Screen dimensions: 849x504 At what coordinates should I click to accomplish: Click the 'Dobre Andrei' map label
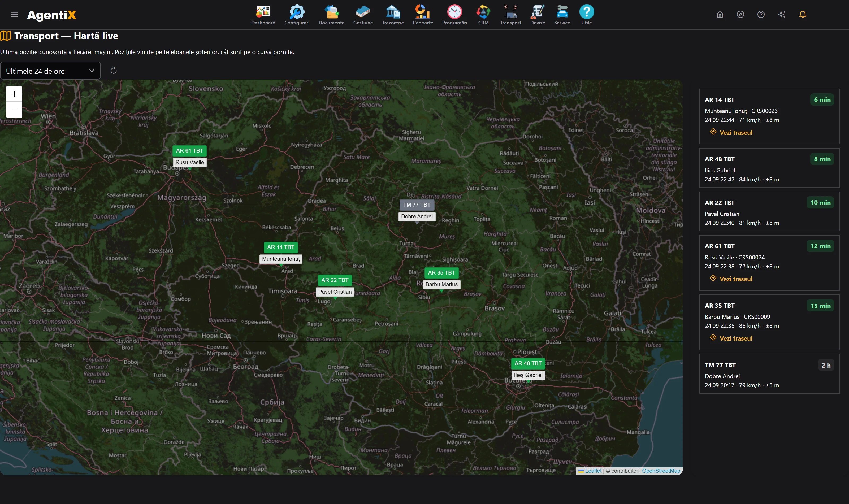click(417, 216)
